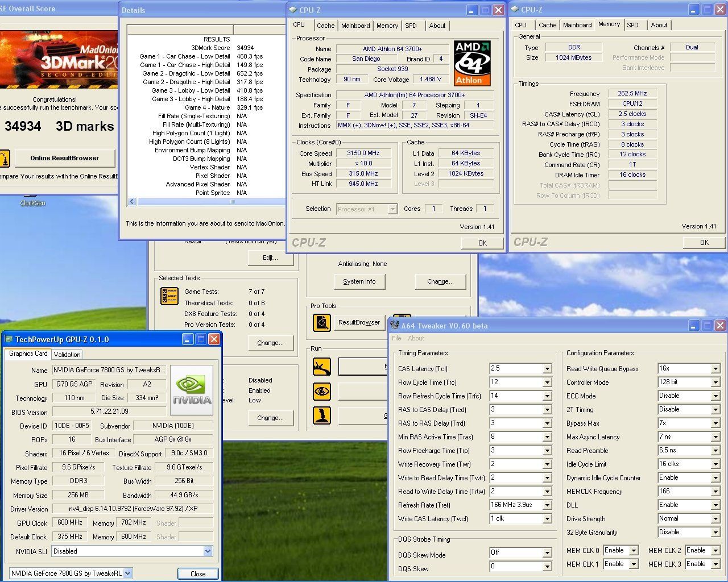The width and height of the screenshot is (728, 582).
Task: Click the ResultBrowser button in Pro Tools
Action: (359, 322)
